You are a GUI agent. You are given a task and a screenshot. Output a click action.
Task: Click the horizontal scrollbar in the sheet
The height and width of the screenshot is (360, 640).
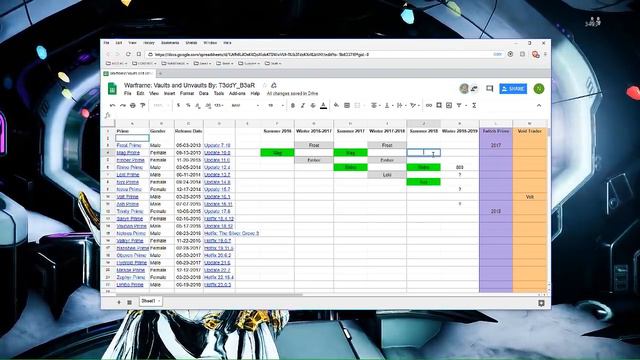click(x=209, y=294)
